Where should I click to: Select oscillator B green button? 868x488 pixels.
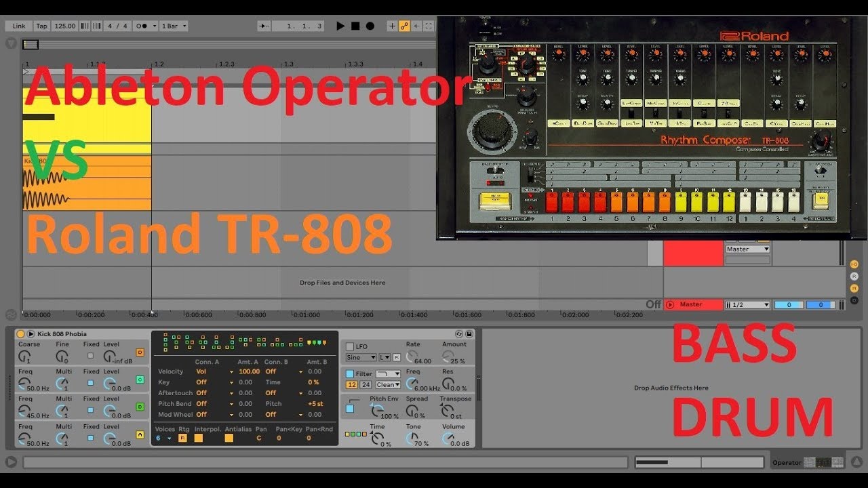click(x=140, y=407)
